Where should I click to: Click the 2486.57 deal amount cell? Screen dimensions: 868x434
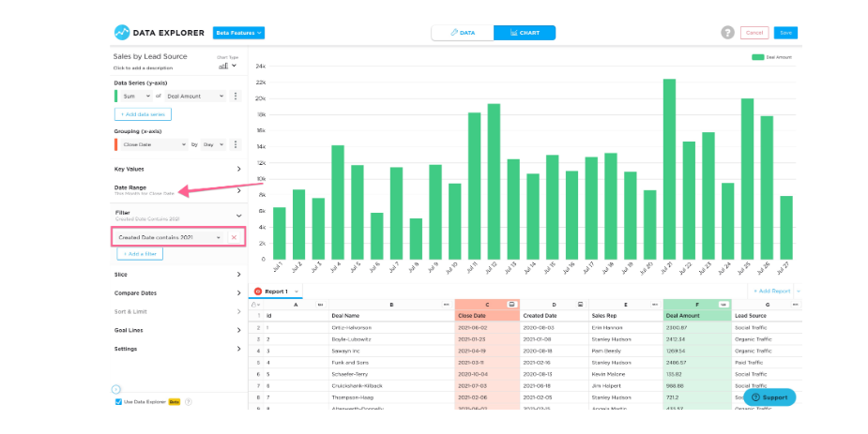click(x=697, y=363)
